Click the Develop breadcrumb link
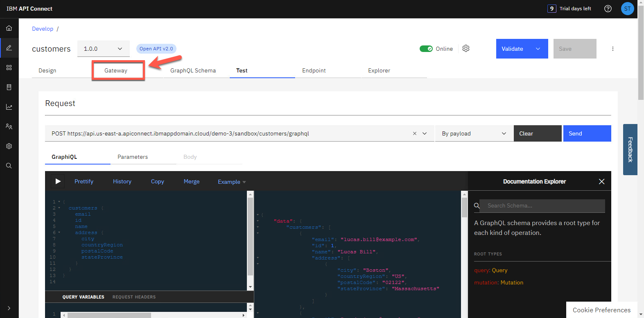The width and height of the screenshot is (644, 318). pyautogui.click(x=43, y=29)
